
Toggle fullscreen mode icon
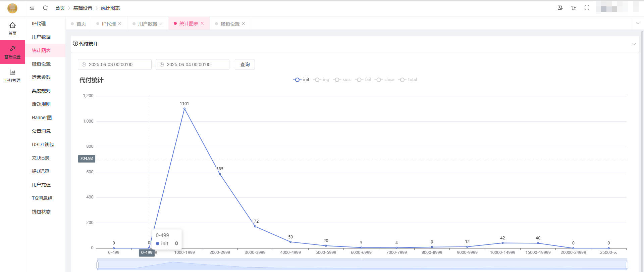click(x=587, y=8)
